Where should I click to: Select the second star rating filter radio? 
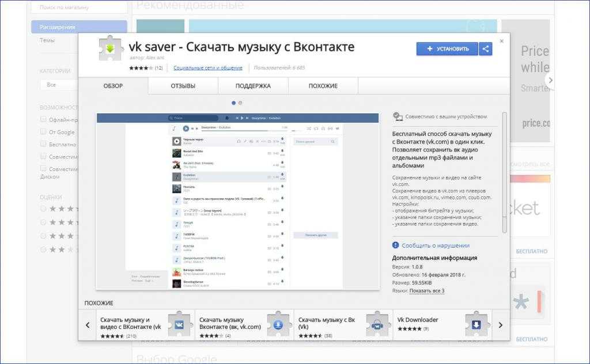coord(43,222)
